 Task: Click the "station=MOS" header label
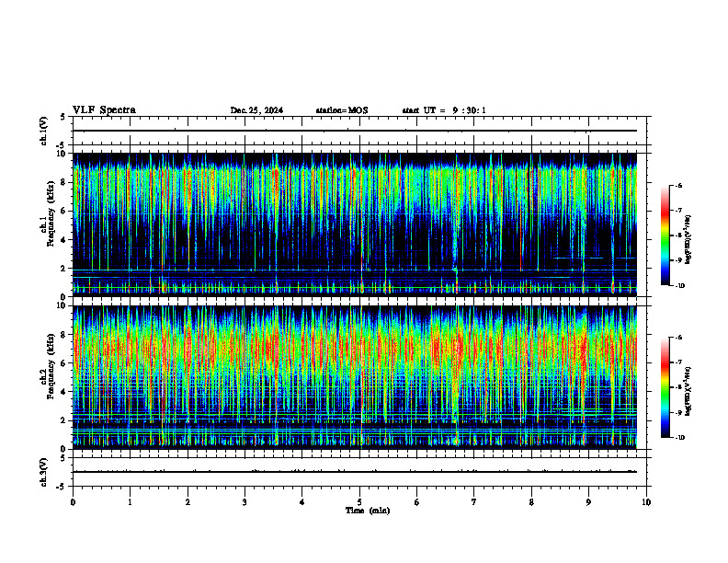[342, 110]
